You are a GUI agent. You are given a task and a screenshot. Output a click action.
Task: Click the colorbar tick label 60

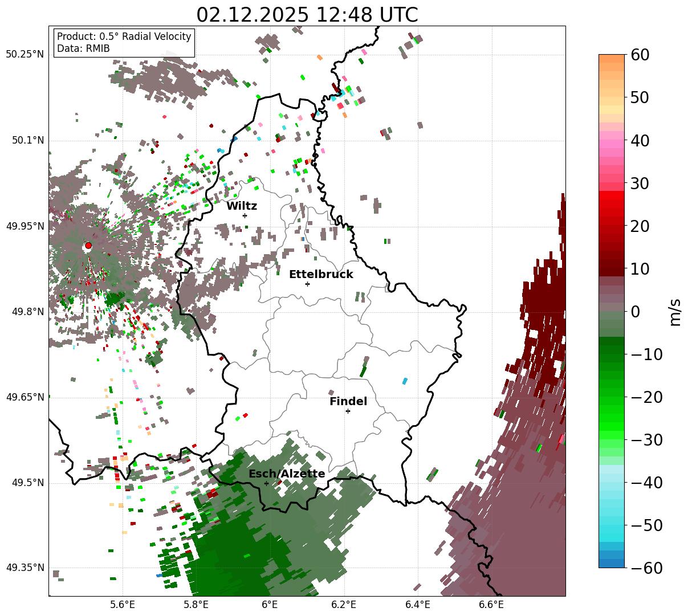[x=640, y=55]
